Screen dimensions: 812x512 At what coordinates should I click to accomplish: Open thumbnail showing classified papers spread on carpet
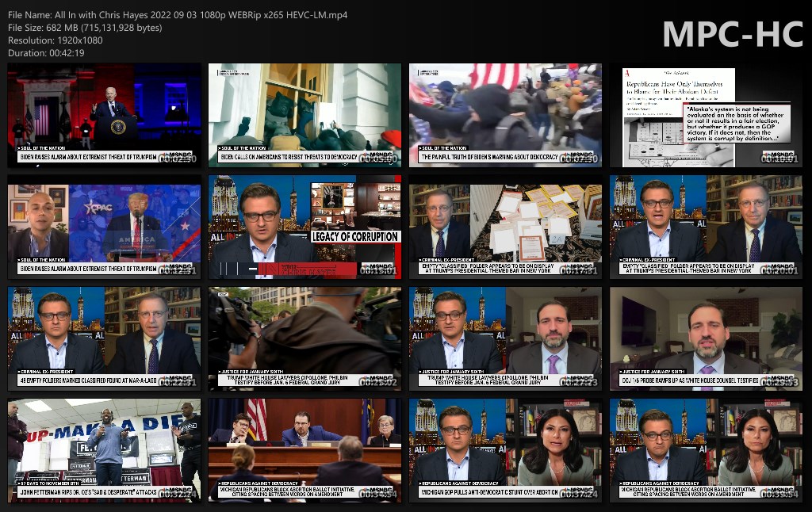(x=505, y=227)
